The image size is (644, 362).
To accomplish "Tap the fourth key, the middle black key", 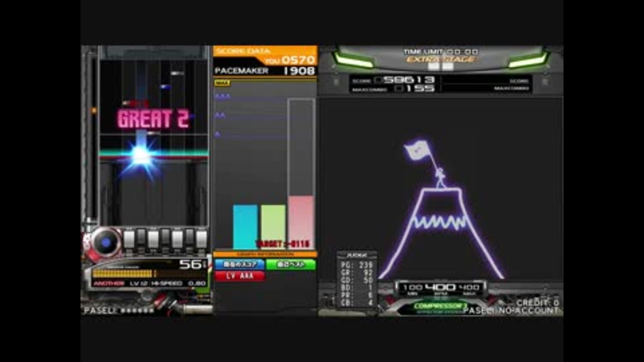I will coord(165,237).
